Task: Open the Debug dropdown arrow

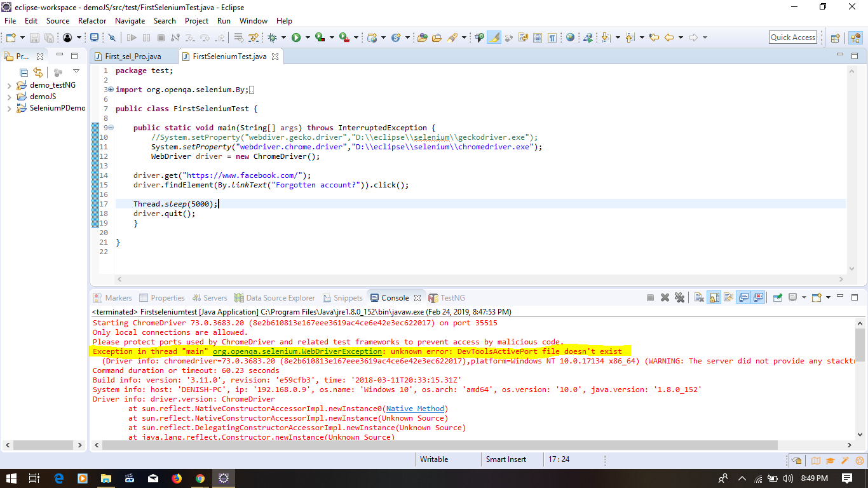Action: 283,37
